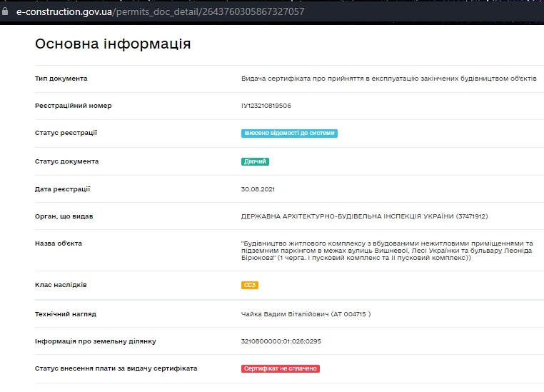
Task: Click the 'Технічний нагляд' label
Action: [66, 314]
